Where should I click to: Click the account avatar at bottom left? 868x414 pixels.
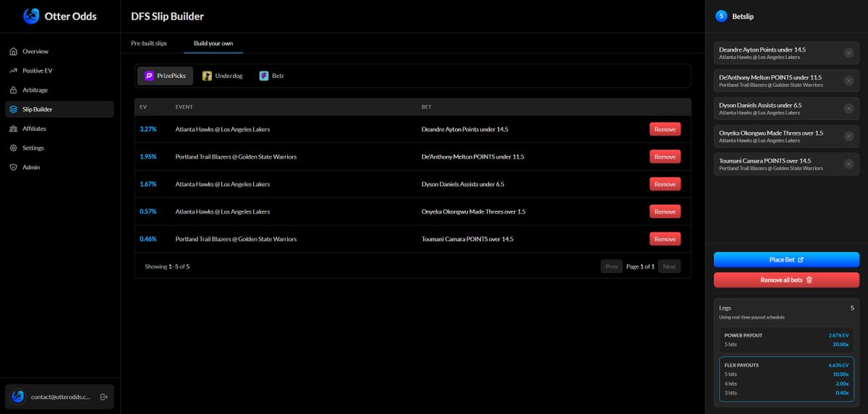pos(18,397)
